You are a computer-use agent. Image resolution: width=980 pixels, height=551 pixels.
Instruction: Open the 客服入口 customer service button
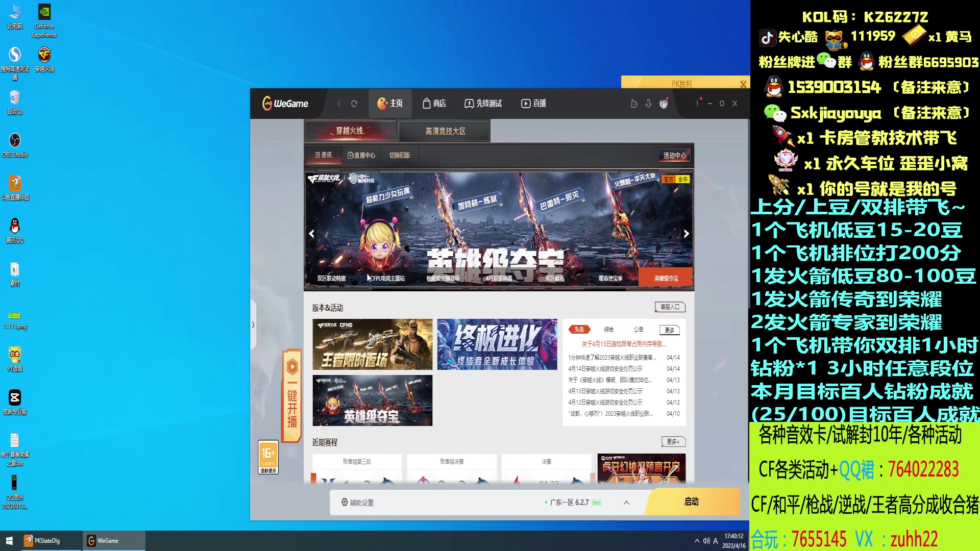[670, 307]
